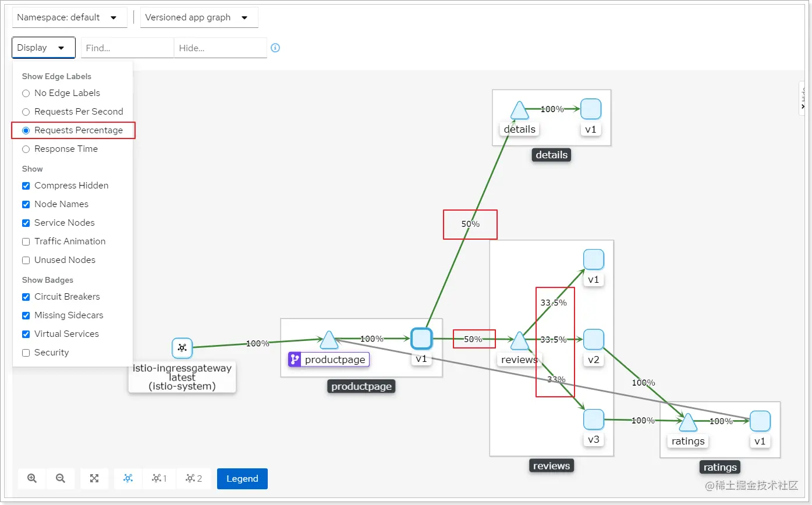
Task: Click the istio-ingressgateway latest node label
Action: (182, 377)
